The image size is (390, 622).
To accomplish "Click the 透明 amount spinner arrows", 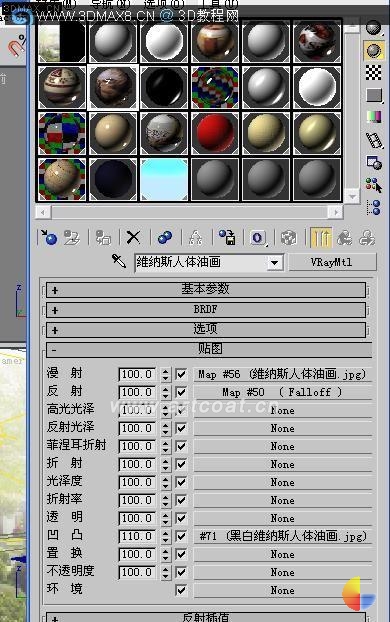I will coord(166,518).
